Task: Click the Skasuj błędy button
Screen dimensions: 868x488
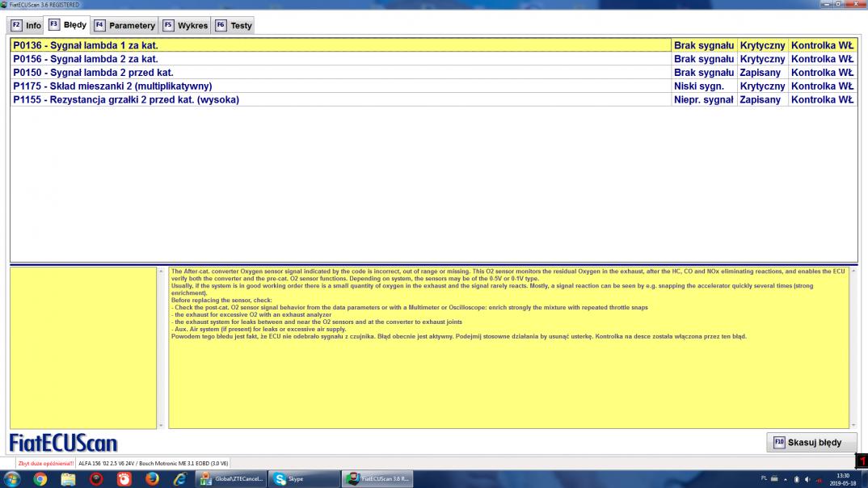Action: 811,443
